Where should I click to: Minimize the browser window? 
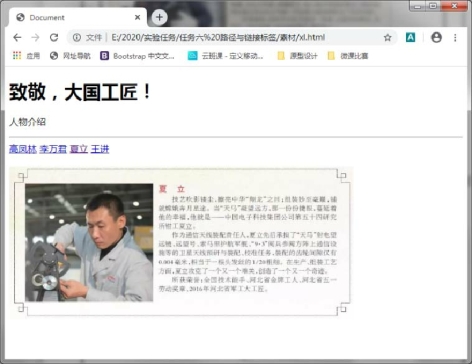click(x=417, y=6)
